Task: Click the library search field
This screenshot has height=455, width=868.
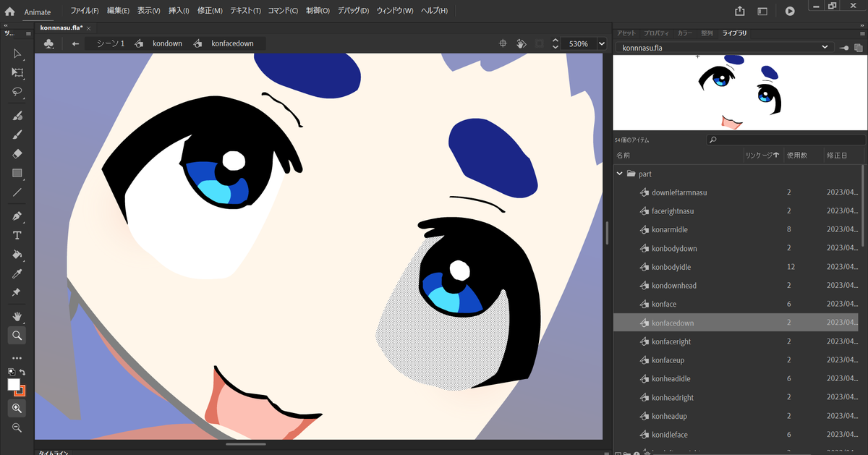Action: coord(786,140)
